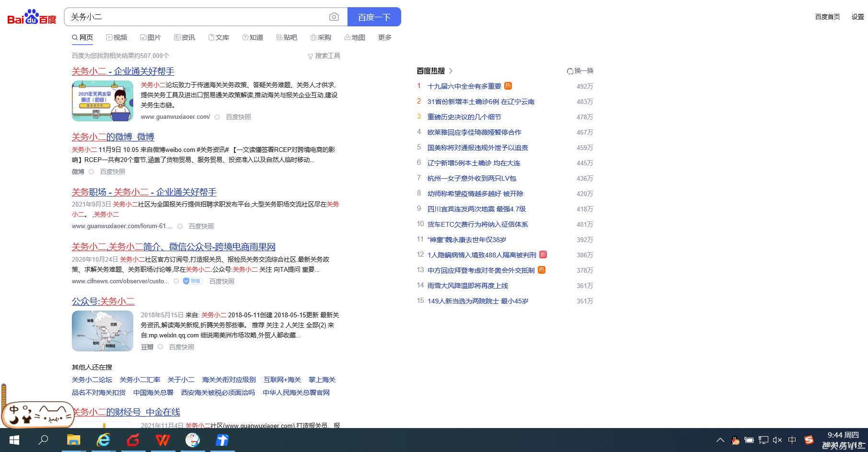Click related search 品名不对海关扣货
This screenshot has height=452, width=868.
(99, 393)
